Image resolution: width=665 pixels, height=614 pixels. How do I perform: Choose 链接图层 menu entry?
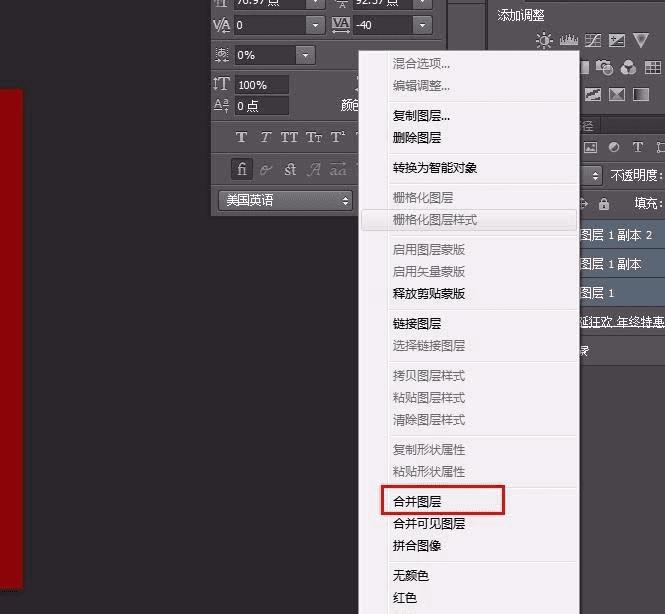tap(417, 324)
